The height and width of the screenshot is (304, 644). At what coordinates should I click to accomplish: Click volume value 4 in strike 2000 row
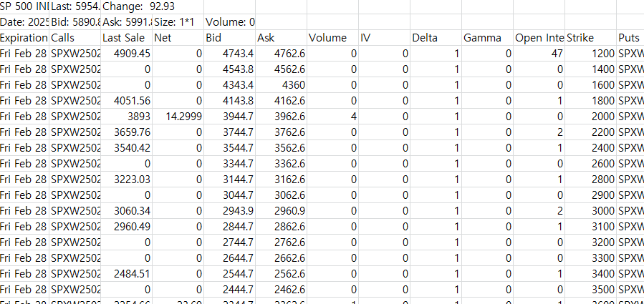pos(332,117)
